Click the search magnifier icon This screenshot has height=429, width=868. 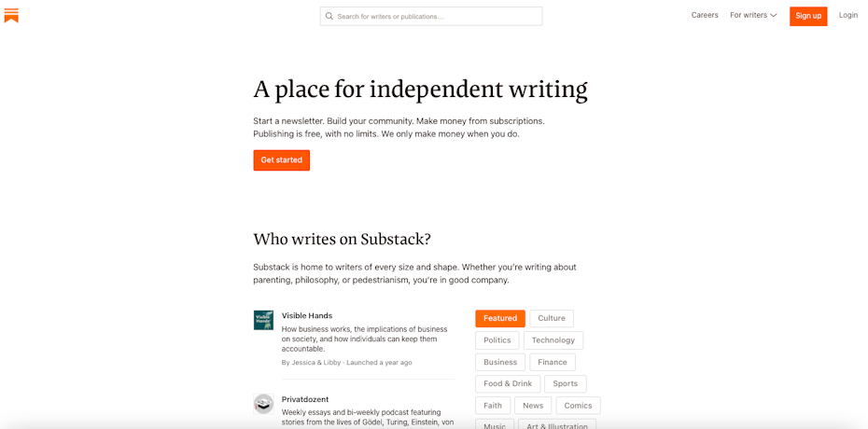[329, 16]
